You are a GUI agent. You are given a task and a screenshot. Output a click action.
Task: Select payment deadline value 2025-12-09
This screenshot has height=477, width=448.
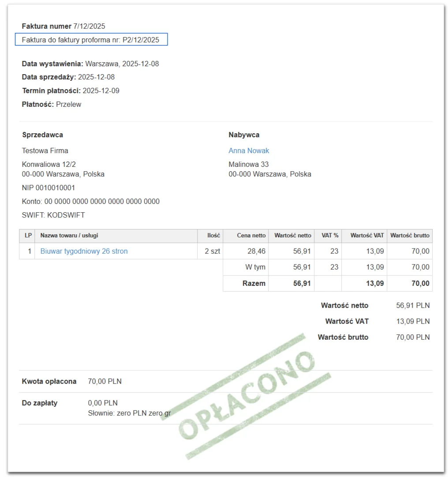pyautogui.click(x=101, y=90)
